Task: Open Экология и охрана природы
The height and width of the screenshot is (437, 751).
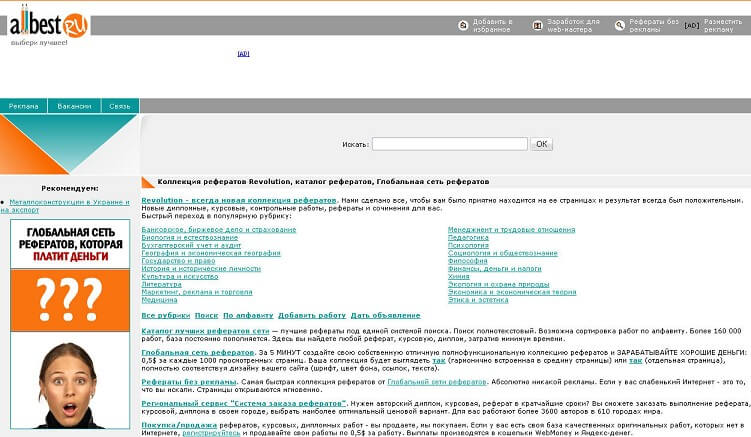Action: (499, 284)
